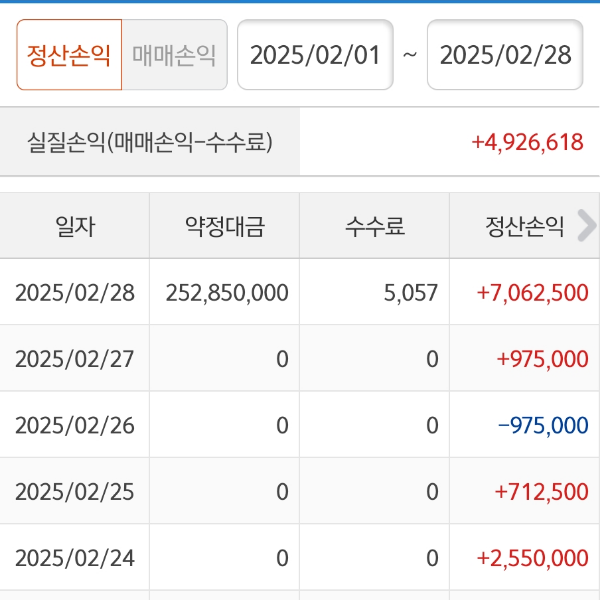Click the 정산손익 column header
The height and width of the screenshot is (600, 600).
click(520, 226)
